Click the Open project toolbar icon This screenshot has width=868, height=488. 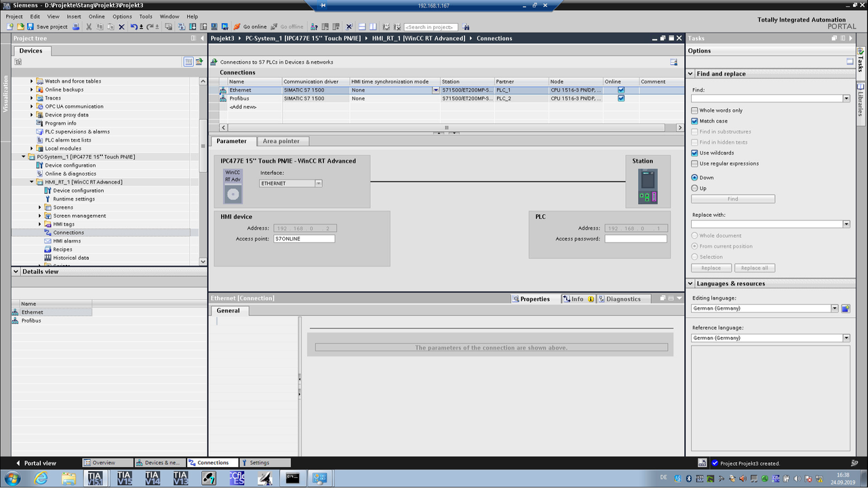[x=20, y=26]
